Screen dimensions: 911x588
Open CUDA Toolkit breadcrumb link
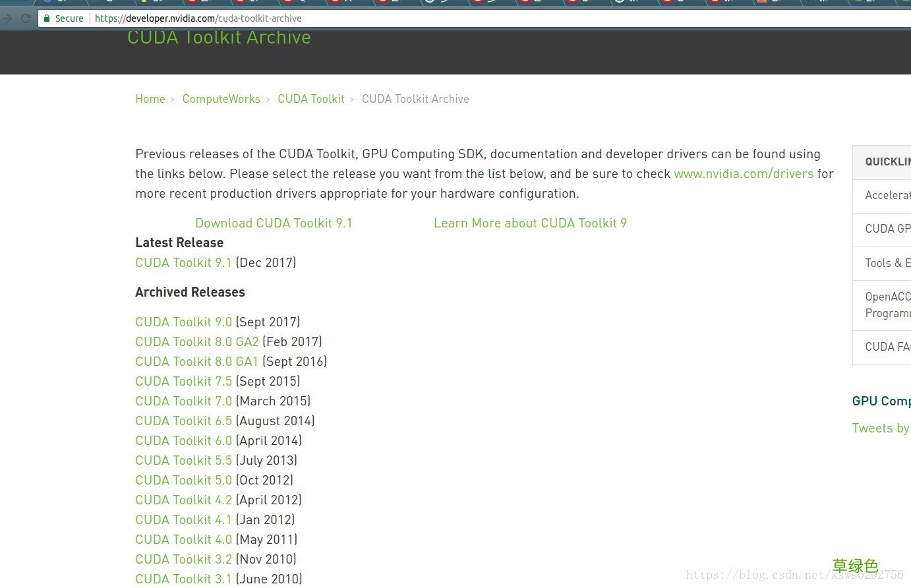coord(311,99)
